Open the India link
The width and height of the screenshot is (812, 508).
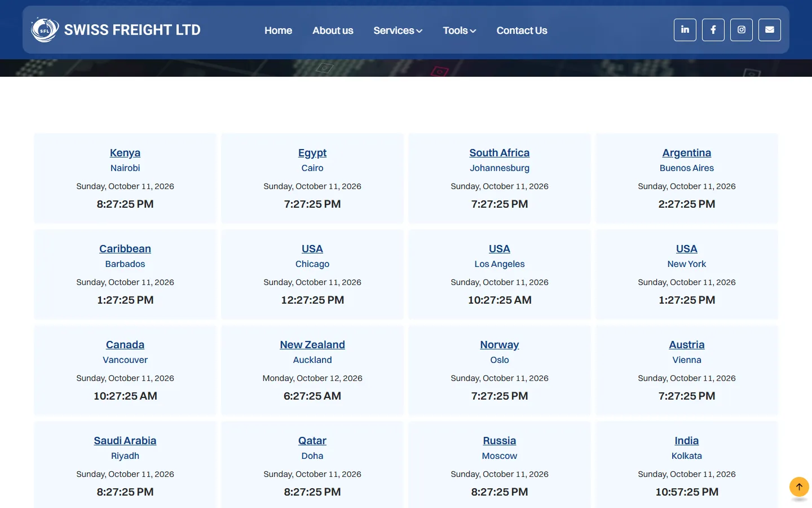687,441
